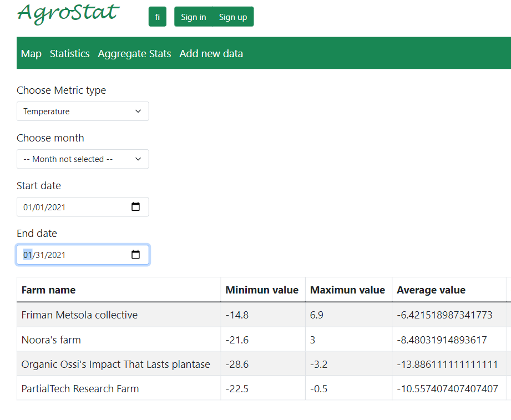Image resolution: width=511 pixels, height=420 pixels.
Task: Switch language with the fi button
Action: pyautogui.click(x=158, y=17)
